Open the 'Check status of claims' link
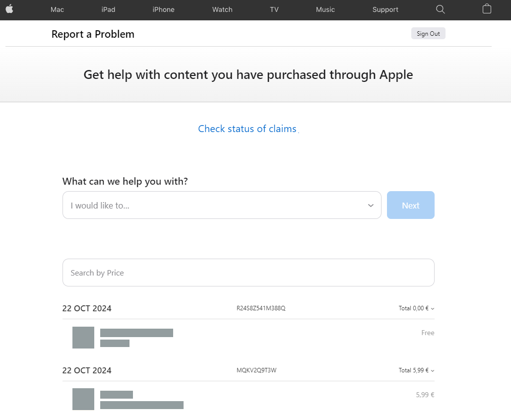 pyautogui.click(x=247, y=129)
